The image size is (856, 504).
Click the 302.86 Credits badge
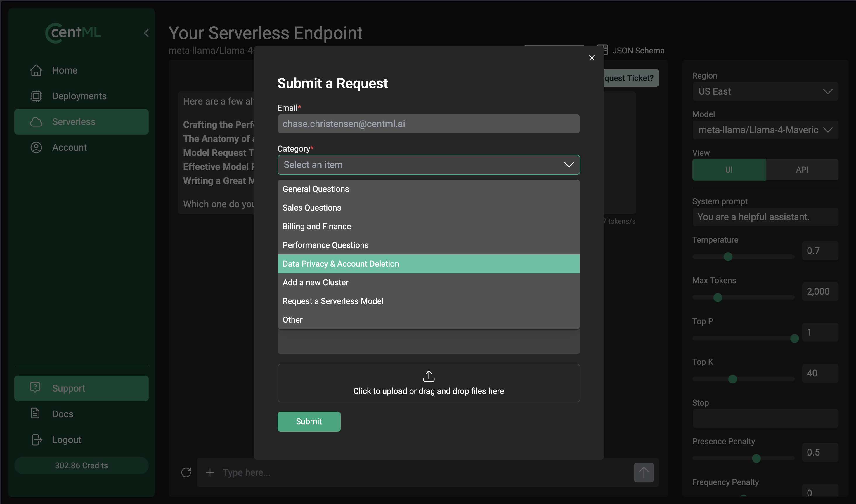(81, 465)
